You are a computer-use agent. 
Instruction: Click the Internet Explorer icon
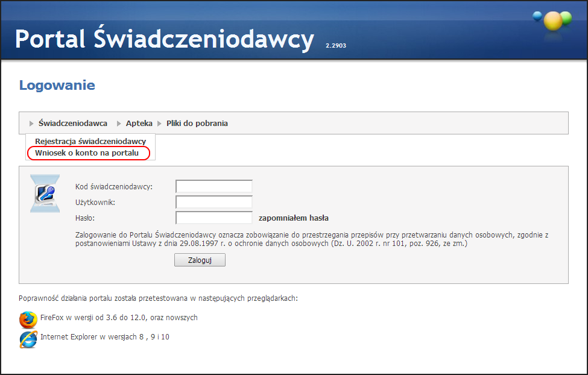click(28, 339)
